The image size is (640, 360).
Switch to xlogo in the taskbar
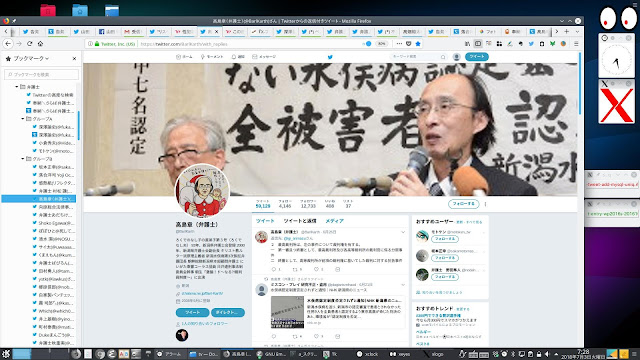coord(433,354)
